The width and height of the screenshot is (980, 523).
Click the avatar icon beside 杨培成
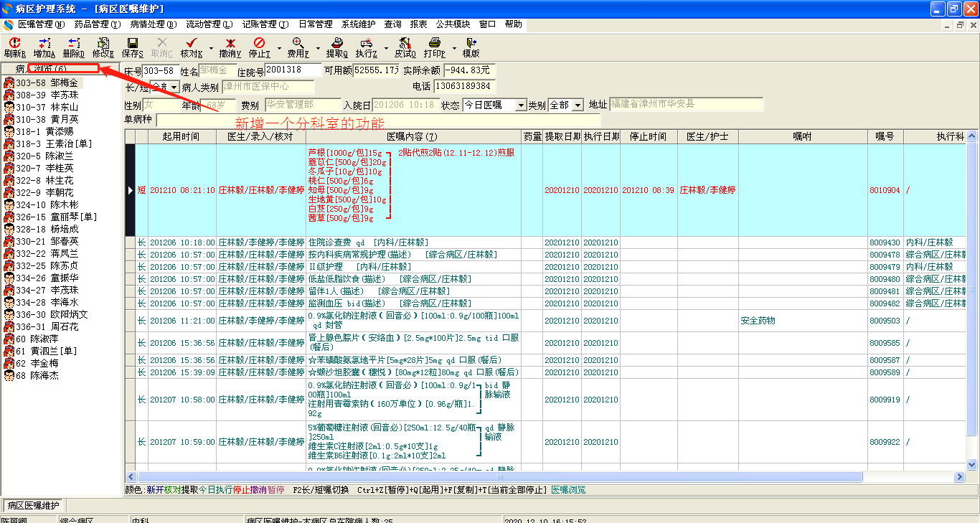point(9,230)
